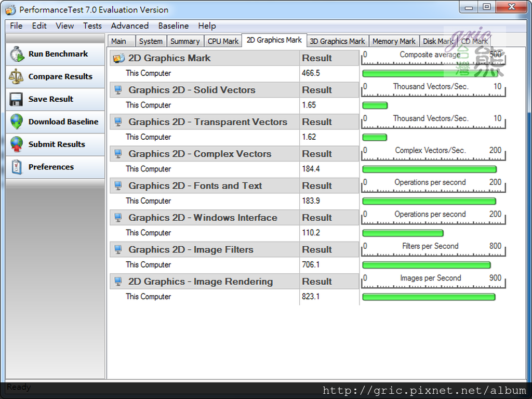Open the Advanced menu
This screenshot has height=399, width=532.
click(129, 26)
